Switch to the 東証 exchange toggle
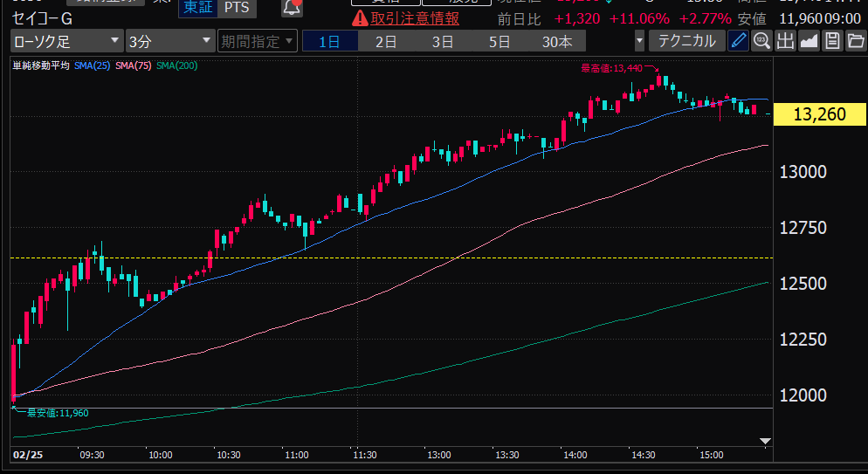 [197, 8]
